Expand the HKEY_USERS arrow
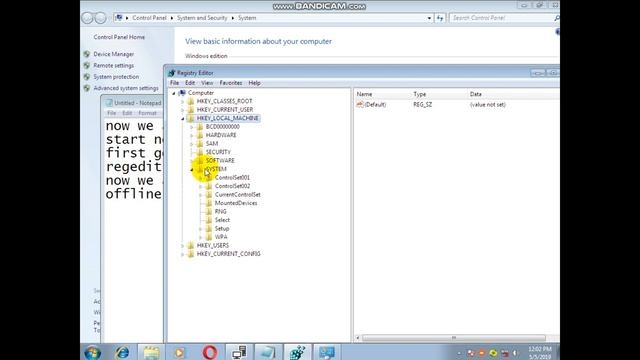 click(x=182, y=246)
